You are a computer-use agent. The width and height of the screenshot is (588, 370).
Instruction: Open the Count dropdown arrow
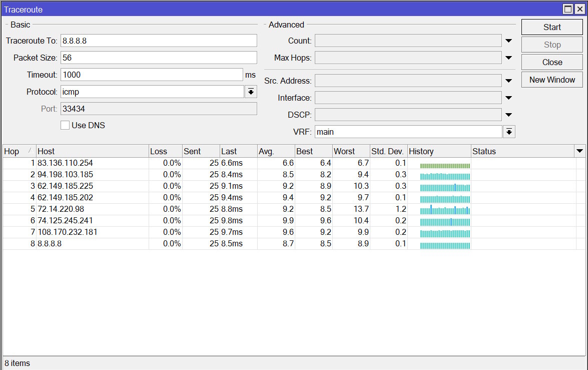(508, 41)
